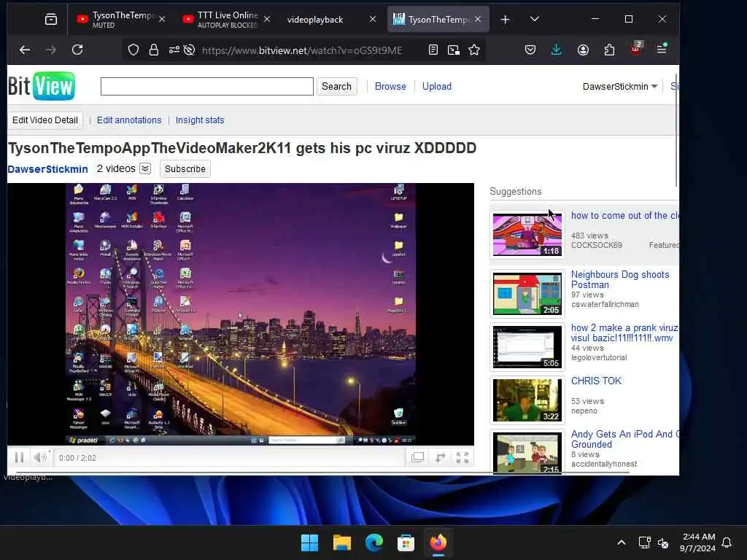Open 'how 2 make a prank viruz' link

click(x=624, y=332)
